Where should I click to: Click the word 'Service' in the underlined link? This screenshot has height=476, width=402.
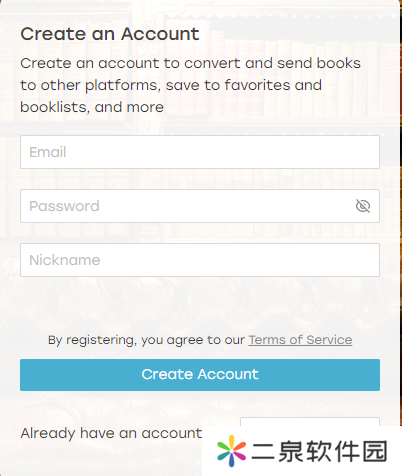[x=329, y=340]
